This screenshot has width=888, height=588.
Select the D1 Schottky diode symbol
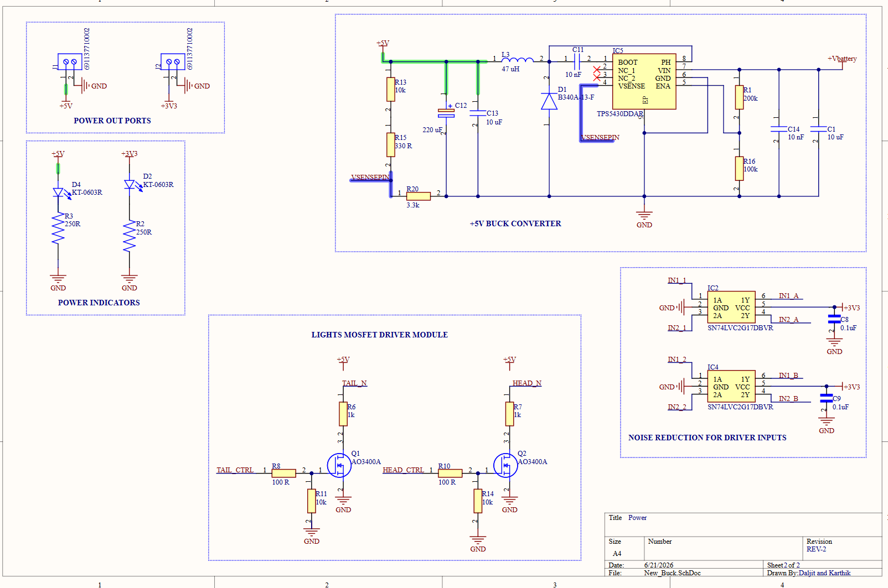coord(549,101)
